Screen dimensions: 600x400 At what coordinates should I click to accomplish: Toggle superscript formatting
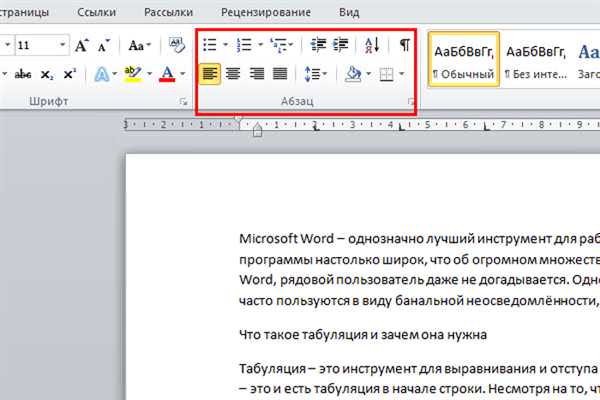point(70,74)
